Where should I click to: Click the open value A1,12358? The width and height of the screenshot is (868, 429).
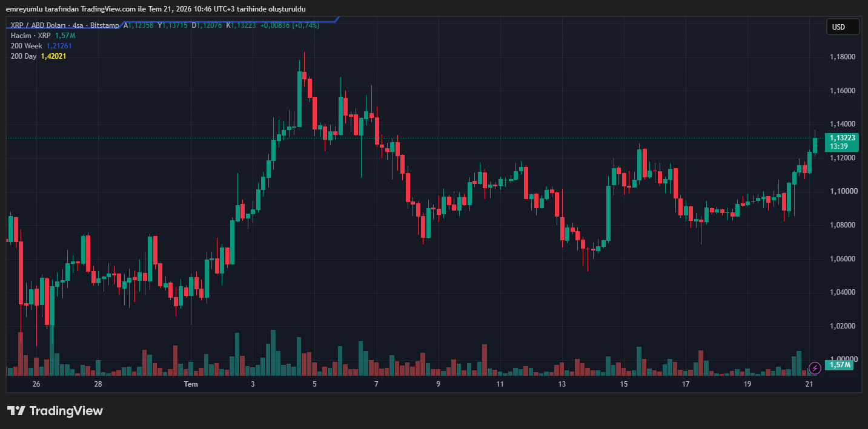[x=139, y=25]
